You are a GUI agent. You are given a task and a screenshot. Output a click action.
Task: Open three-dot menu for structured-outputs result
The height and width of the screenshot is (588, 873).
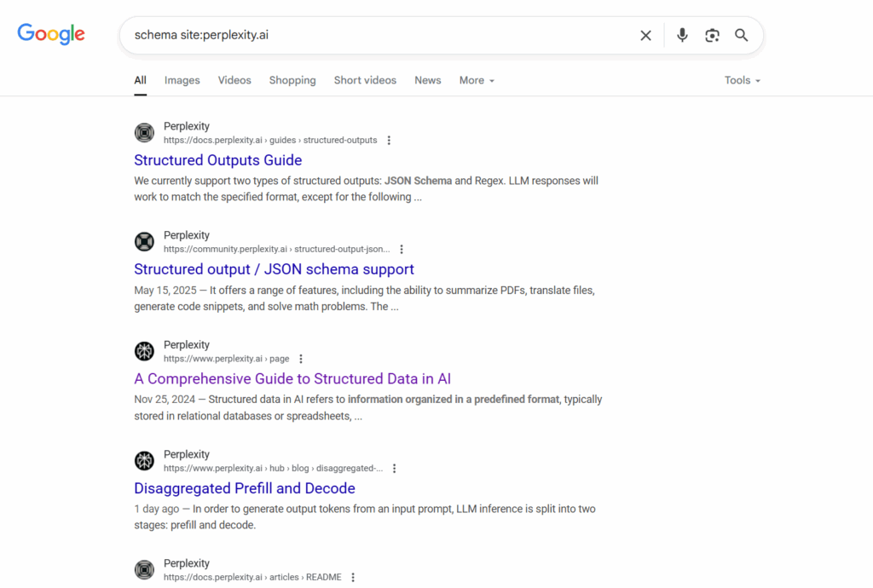(389, 141)
